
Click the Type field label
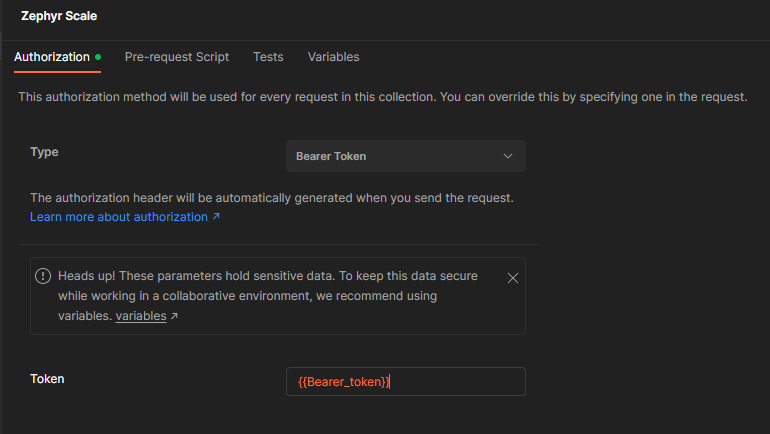point(44,152)
